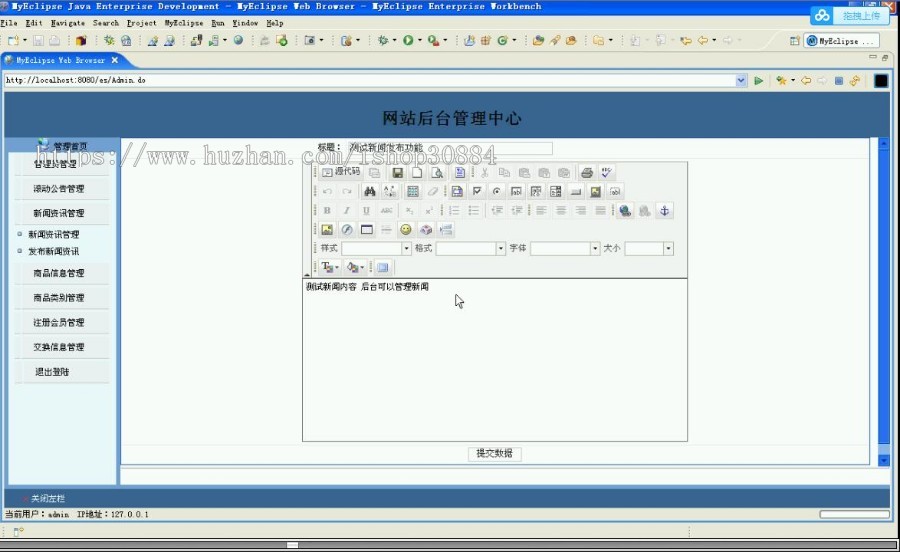Open the Window menu

pyautogui.click(x=245, y=23)
